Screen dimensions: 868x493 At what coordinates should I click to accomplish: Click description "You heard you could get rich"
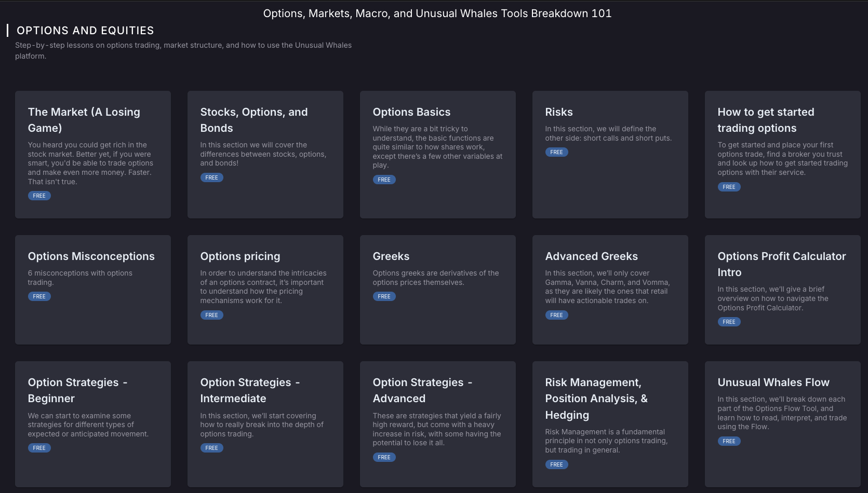tap(90, 163)
